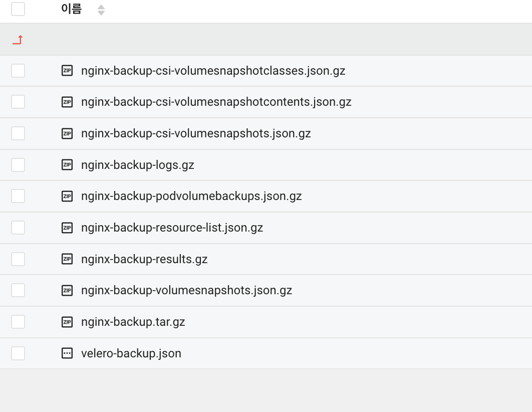Screen dimensions: 532x412
Task: Go up to parent folder arrow
Action: click(18, 40)
